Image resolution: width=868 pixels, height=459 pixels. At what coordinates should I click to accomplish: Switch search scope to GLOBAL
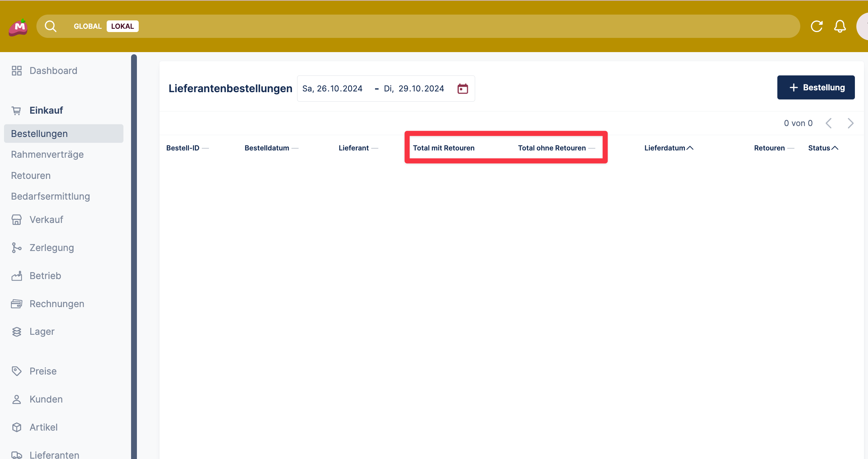point(87,26)
